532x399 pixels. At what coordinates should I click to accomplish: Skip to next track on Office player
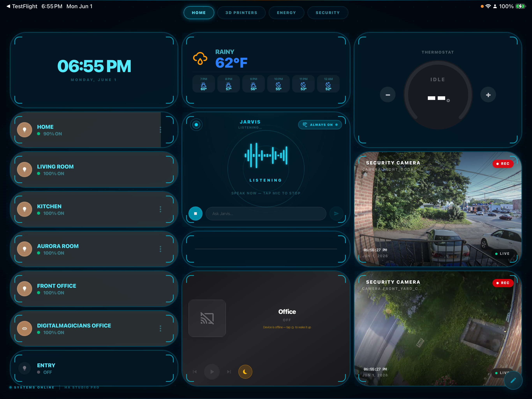[229, 372]
